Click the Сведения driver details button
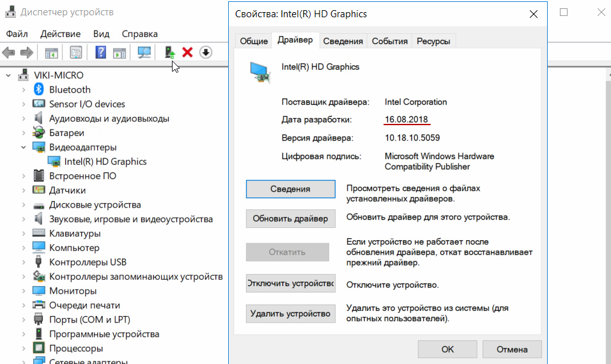 [290, 189]
